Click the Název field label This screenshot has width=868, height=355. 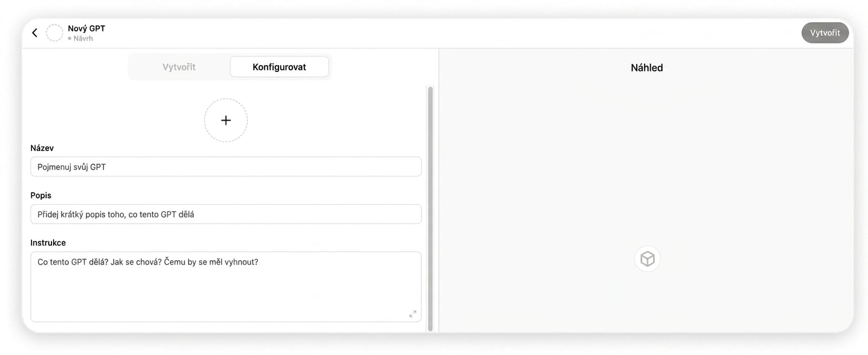42,148
